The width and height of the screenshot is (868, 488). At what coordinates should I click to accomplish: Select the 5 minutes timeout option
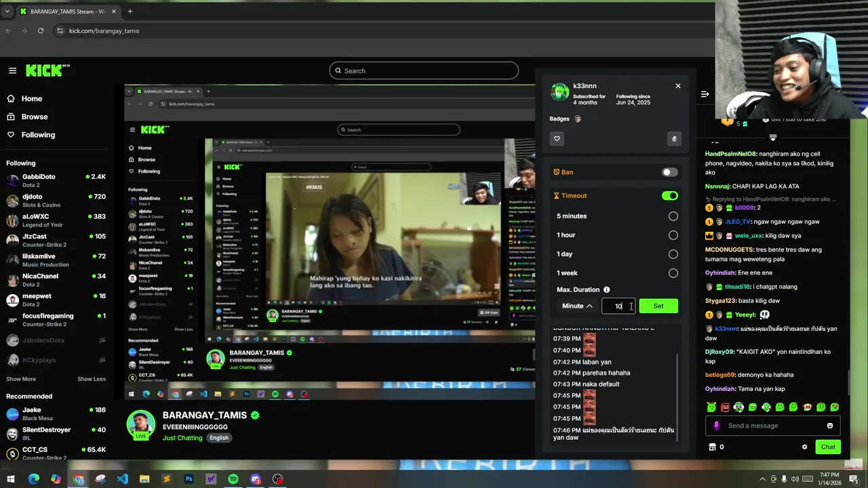pos(673,216)
